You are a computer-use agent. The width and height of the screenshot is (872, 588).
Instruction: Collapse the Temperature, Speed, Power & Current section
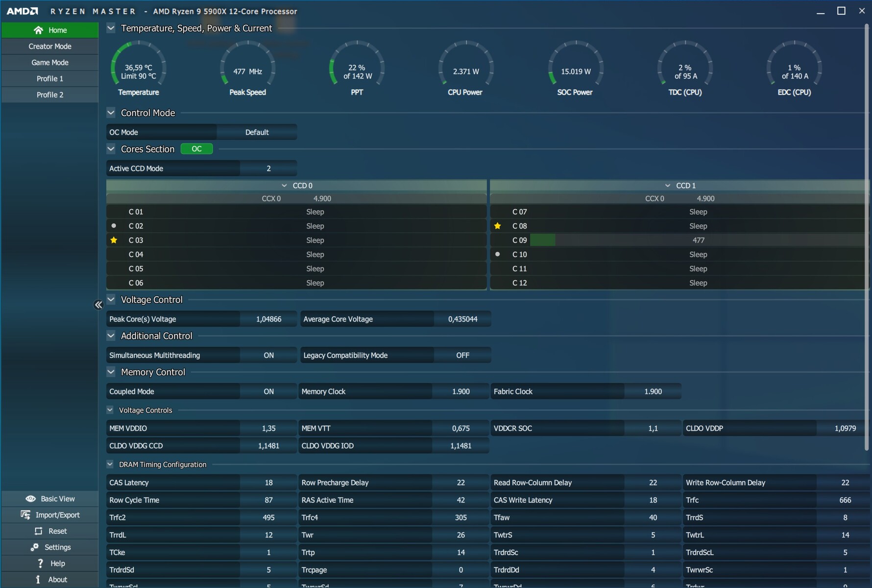111,28
